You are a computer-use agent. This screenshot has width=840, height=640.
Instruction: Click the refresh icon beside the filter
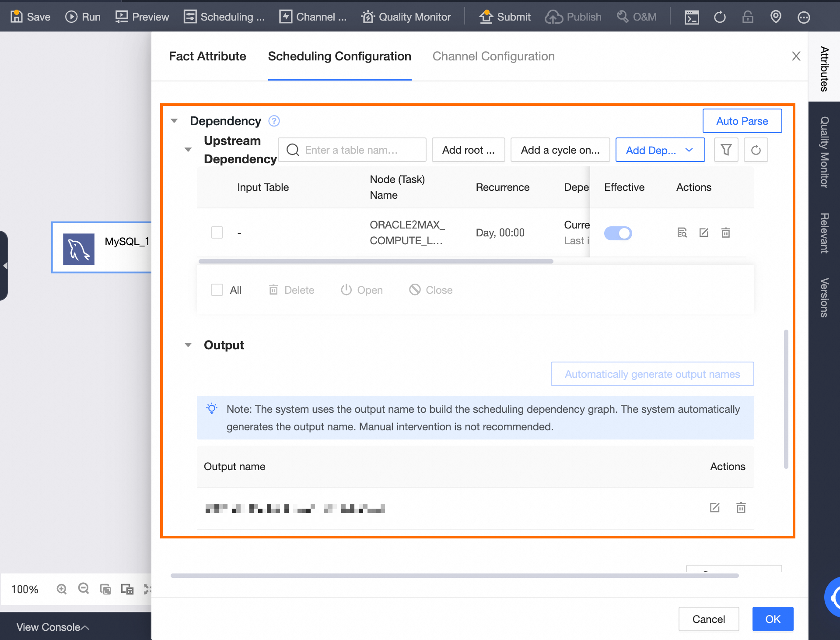(756, 150)
